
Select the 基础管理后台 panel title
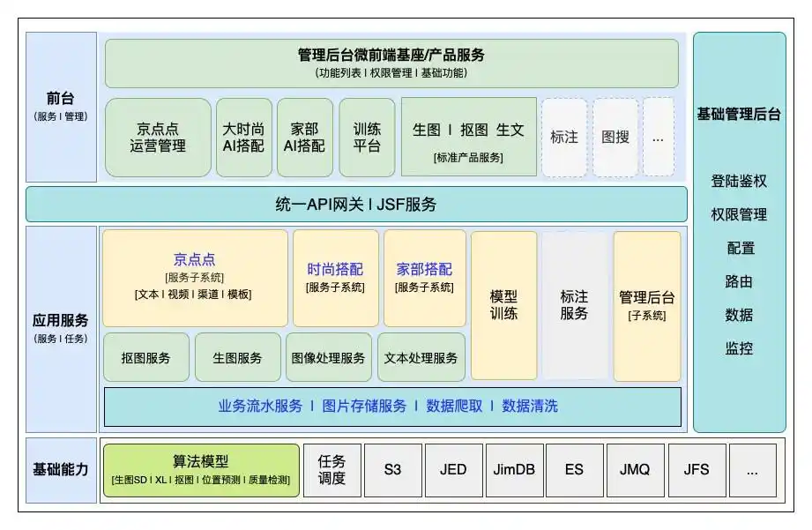point(738,114)
